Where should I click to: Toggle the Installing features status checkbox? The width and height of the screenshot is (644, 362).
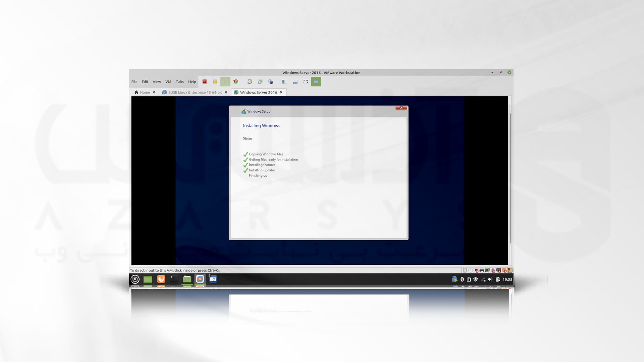pos(246,165)
